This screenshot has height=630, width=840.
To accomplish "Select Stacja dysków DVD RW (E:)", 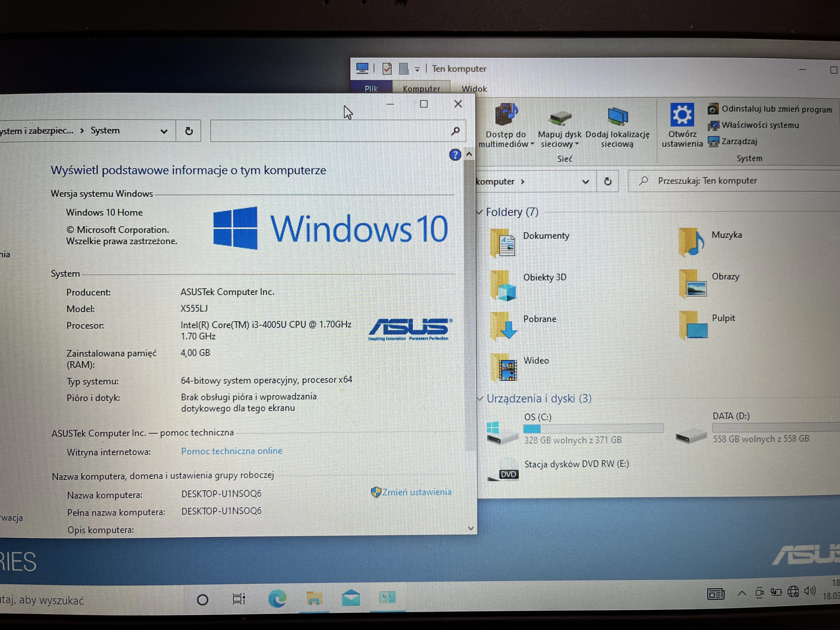I will (559, 470).
